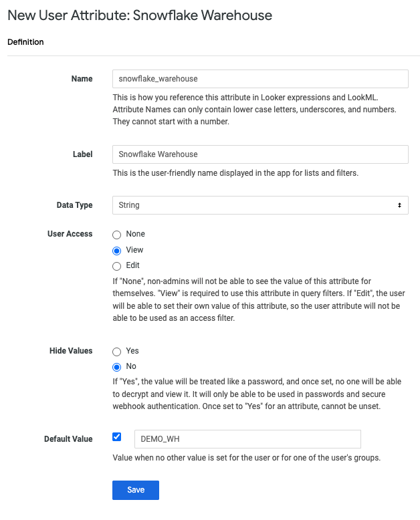Click the Data Type field label
Screen dimensions: 420x520
(x=74, y=205)
